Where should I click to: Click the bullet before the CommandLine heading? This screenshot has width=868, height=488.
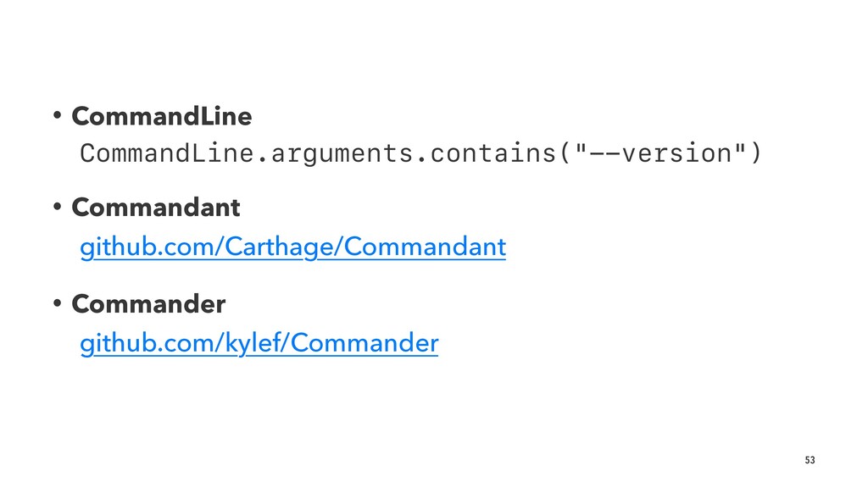(57, 115)
